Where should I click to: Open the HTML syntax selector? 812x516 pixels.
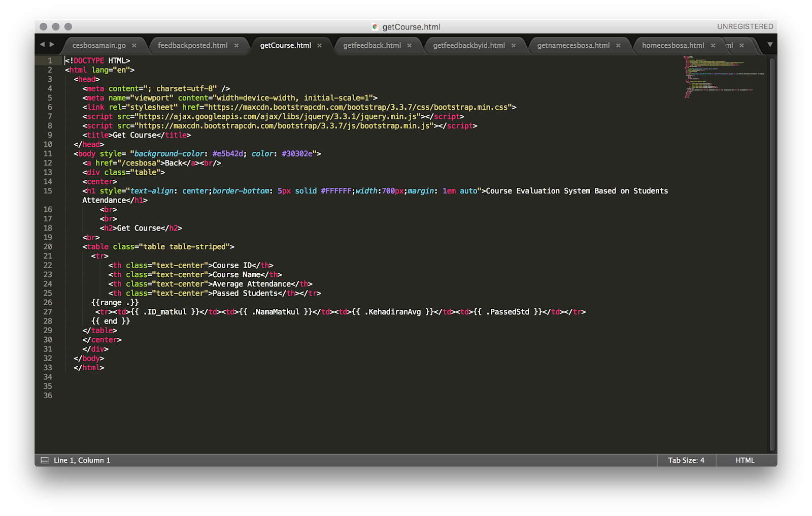pyautogui.click(x=745, y=460)
